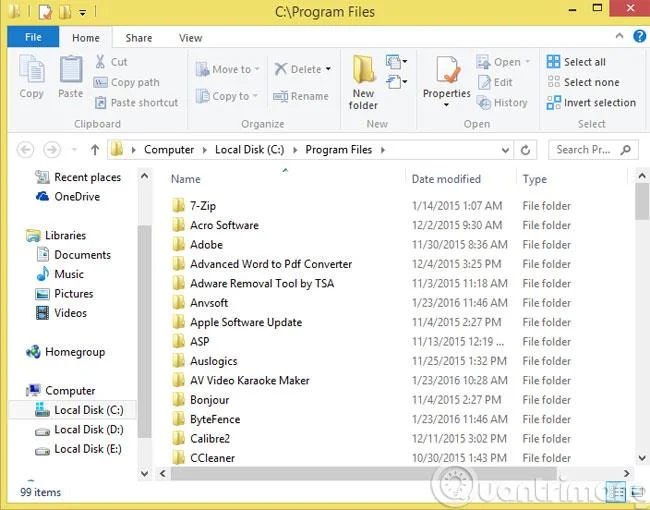Select the ByteFence folder

[215, 419]
